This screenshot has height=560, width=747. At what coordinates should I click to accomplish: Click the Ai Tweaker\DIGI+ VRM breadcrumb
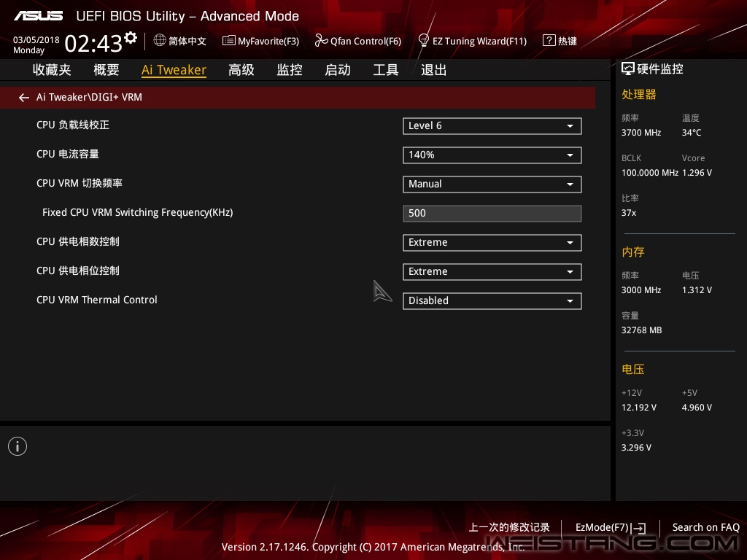[x=89, y=97]
